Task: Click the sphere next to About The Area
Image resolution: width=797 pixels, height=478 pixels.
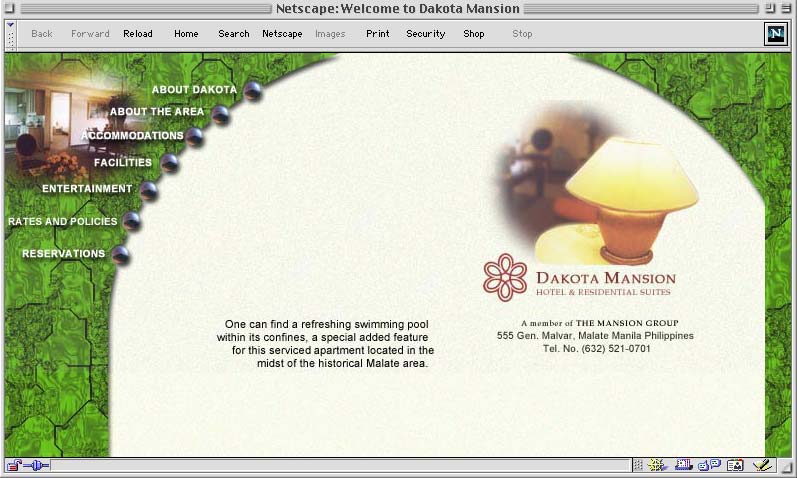Action: pyautogui.click(x=221, y=115)
